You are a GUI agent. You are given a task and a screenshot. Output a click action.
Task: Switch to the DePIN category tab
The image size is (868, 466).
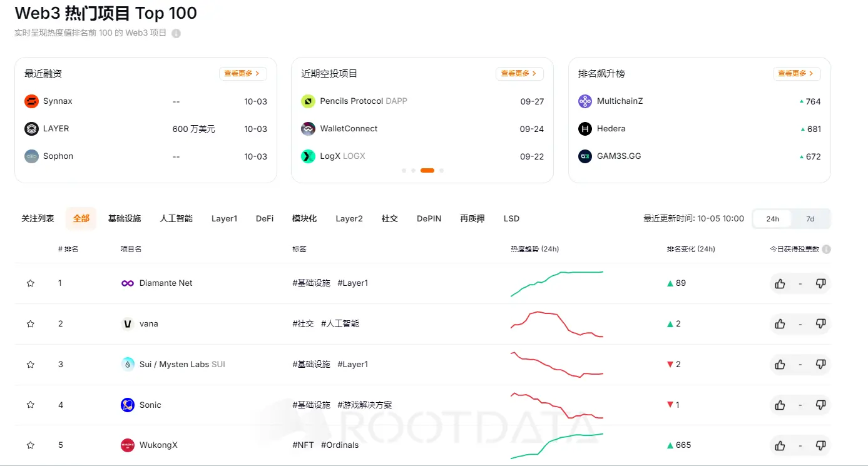point(429,218)
